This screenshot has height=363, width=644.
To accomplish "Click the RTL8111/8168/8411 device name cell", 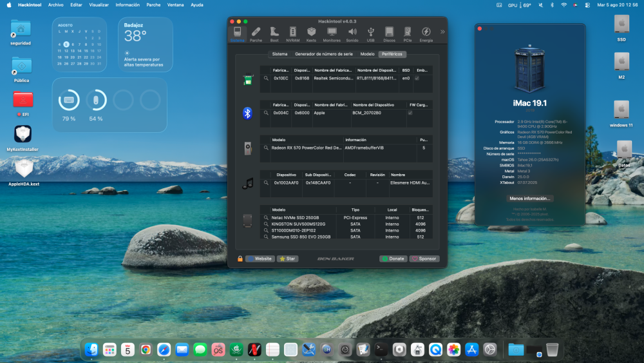I will coord(377,78).
